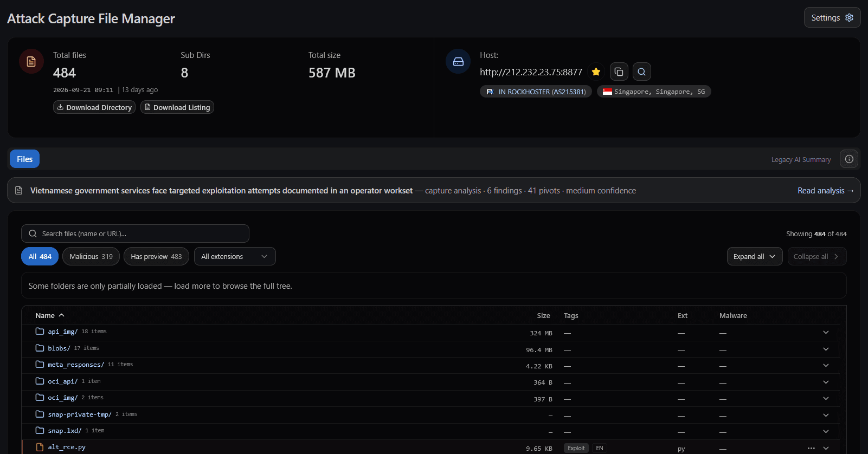Copy the host URL with the copy icon
Image resolution: width=868 pixels, height=454 pixels.
pos(619,72)
